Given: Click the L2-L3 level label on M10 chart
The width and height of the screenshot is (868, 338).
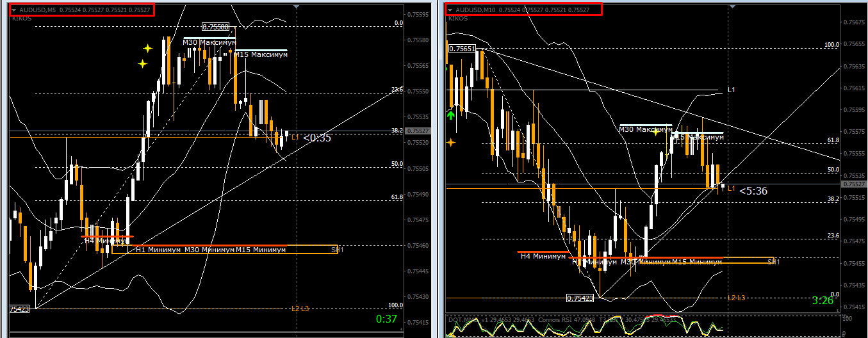Looking at the screenshot, I should point(736,298).
